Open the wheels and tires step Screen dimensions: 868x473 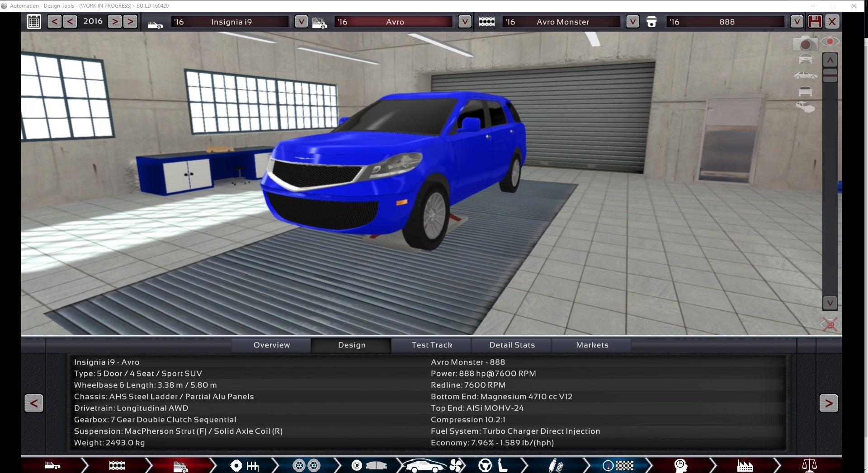point(306,465)
